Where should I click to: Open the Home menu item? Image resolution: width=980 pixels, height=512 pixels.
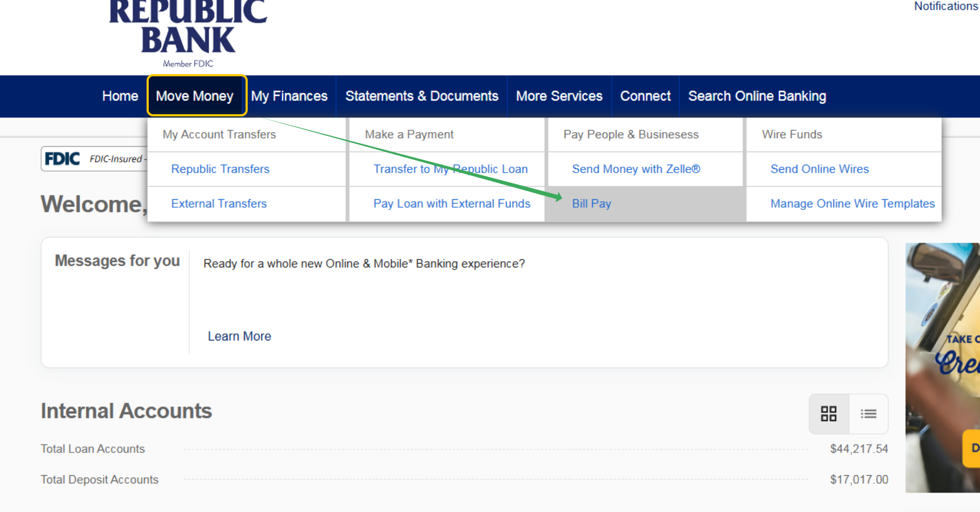click(x=120, y=96)
